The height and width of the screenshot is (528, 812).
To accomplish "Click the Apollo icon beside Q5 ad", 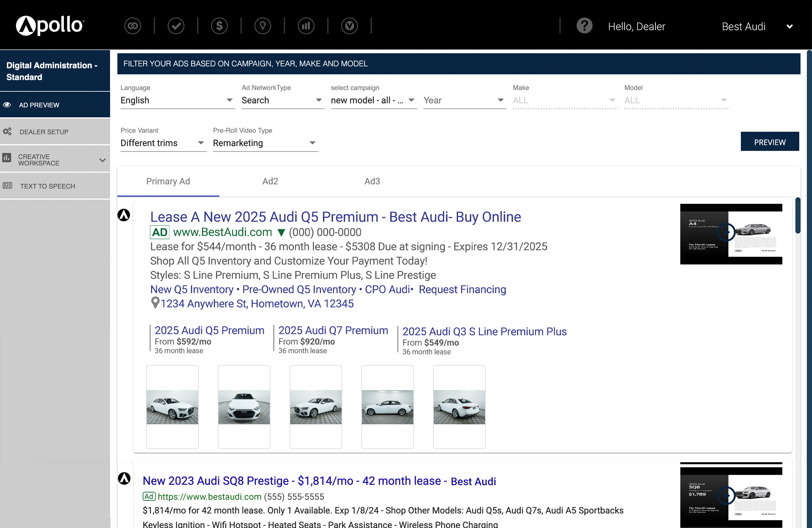I will point(124,215).
